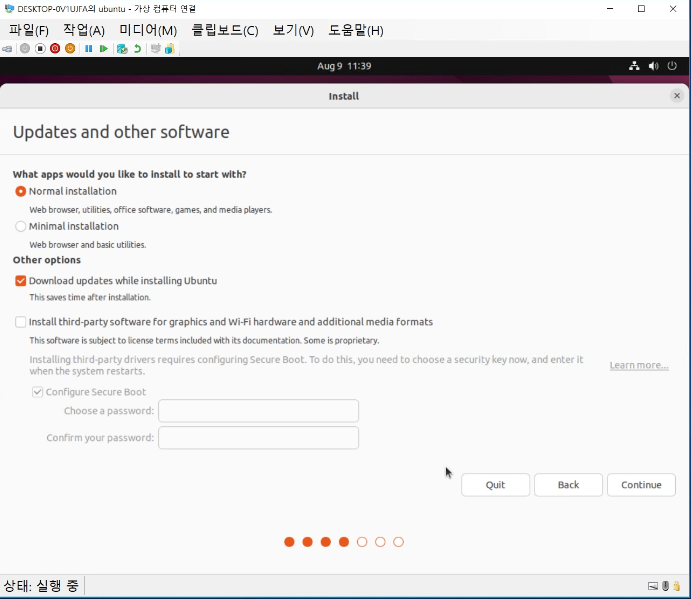Image resolution: width=691 pixels, height=599 pixels.
Task: Click the Quit button
Action: click(x=495, y=485)
